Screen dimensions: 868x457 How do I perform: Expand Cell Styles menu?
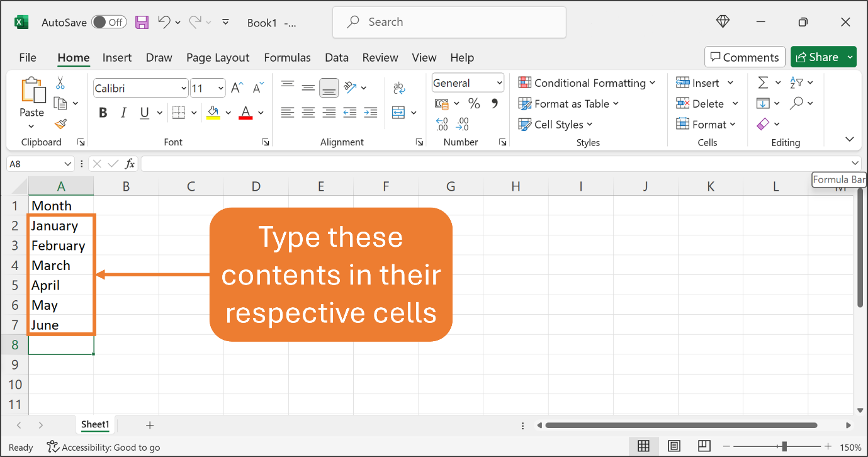[x=556, y=125]
